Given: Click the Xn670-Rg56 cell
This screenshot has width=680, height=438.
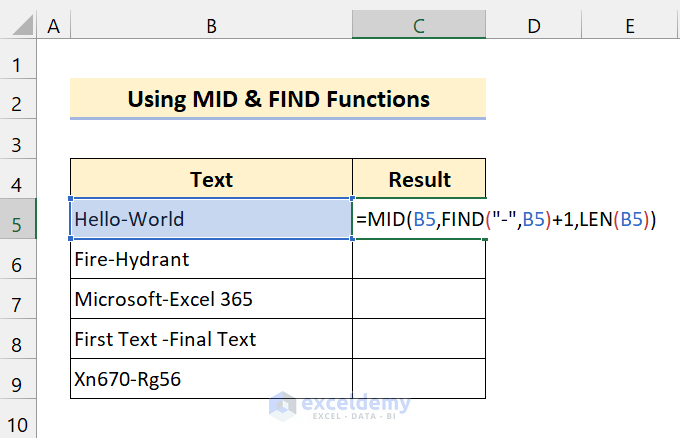Looking at the screenshot, I should coord(211,379).
